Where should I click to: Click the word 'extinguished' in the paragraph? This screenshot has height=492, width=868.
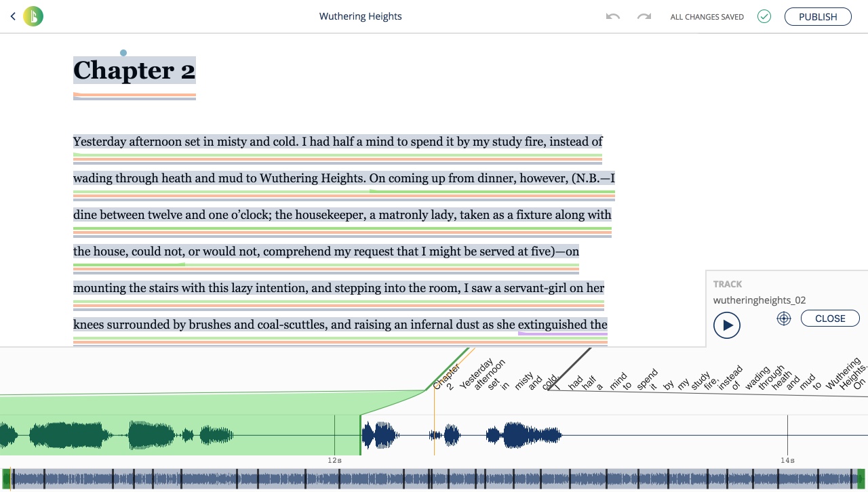(x=553, y=325)
